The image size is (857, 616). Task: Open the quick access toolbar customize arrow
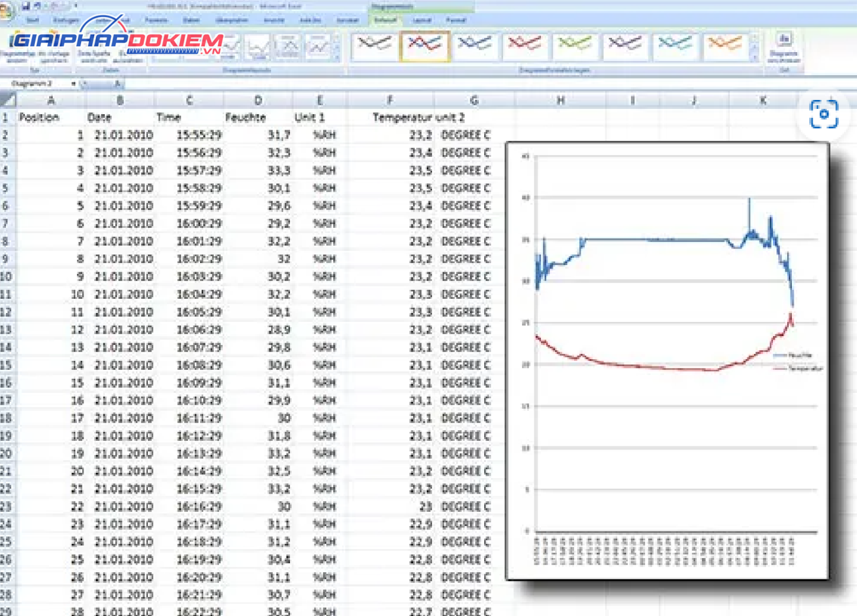tap(76, 6)
